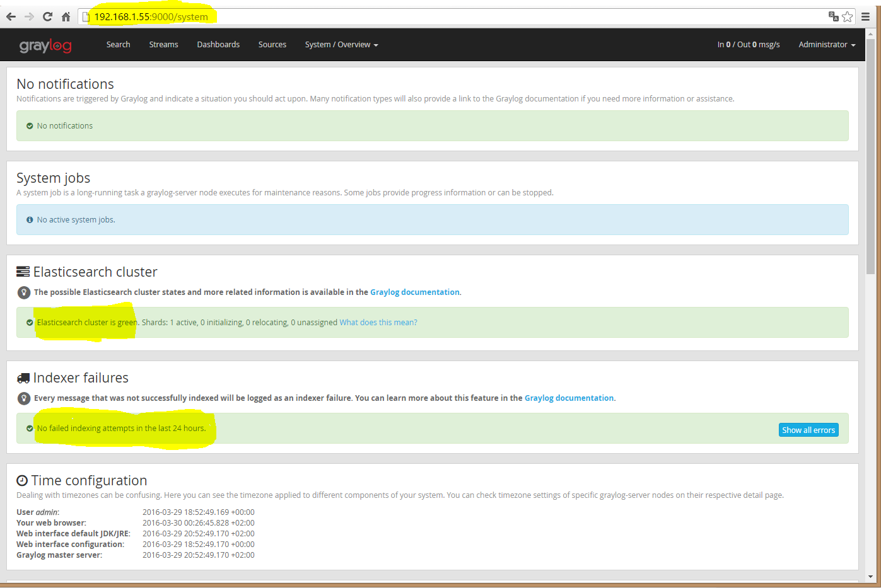Viewport: 881px width, 588px height.
Task: Click the Your web browser time value
Action: (x=199, y=523)
